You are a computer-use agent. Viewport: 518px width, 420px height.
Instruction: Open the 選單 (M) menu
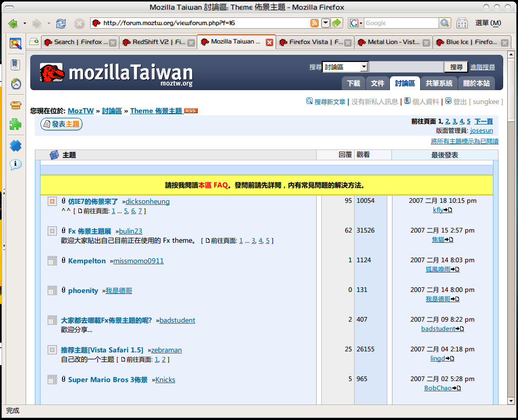(x=488, y=23)
